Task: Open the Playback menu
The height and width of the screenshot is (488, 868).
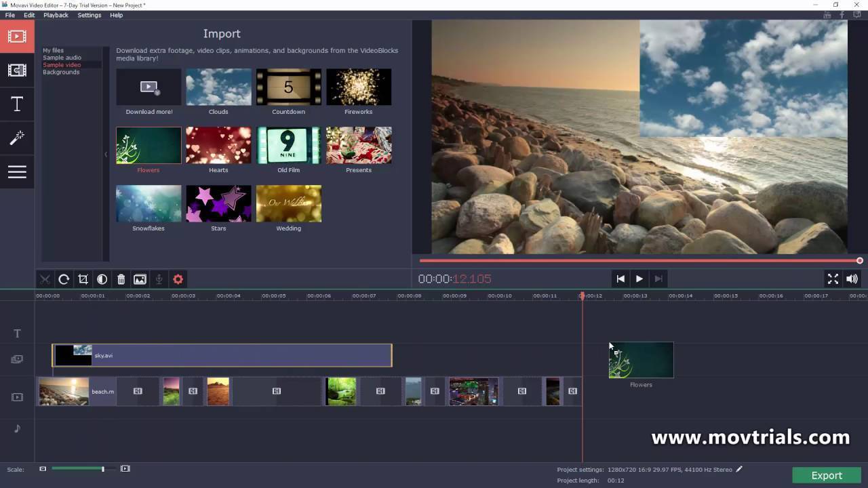Action: [x=56, y=15]
